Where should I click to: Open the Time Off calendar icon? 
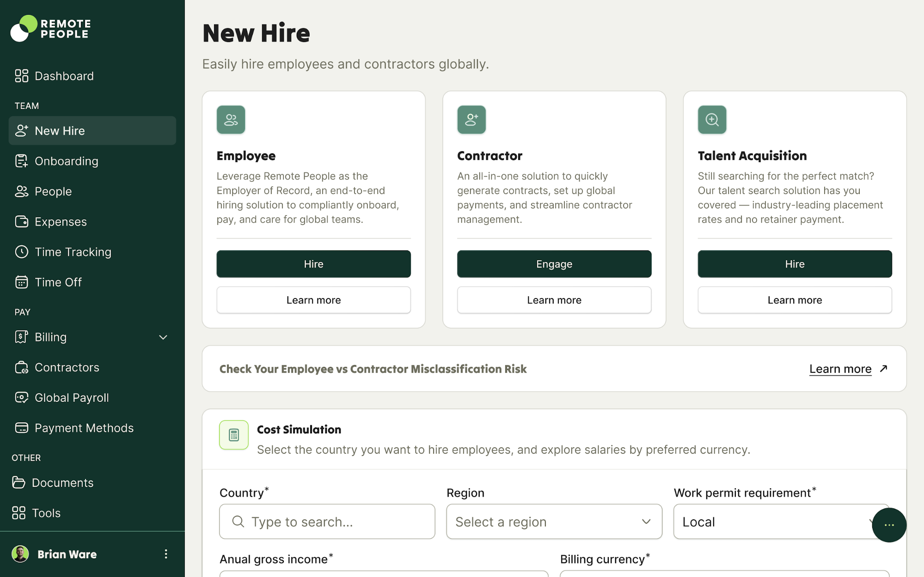pos(21,282)
